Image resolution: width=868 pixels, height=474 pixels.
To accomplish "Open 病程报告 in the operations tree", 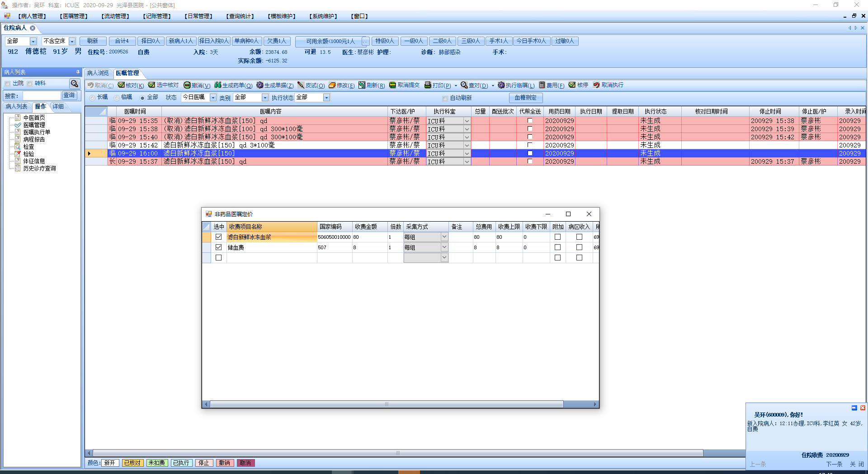I will [34, 139].
